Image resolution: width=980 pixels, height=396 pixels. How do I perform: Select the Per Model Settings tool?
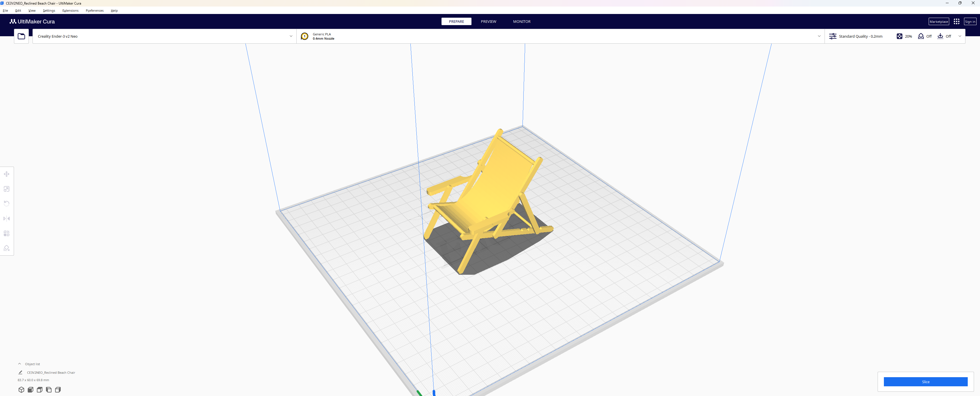point(7,234)
